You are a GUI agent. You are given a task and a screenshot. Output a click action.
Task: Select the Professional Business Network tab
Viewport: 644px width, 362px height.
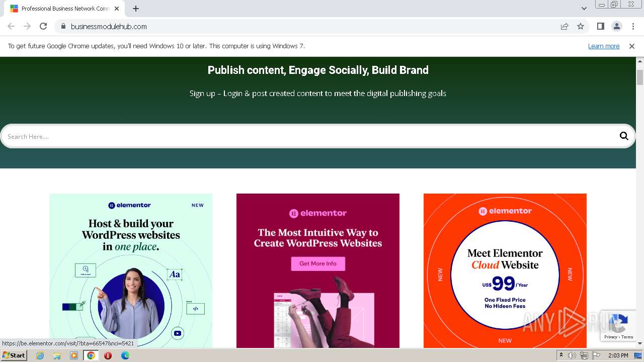(65, 9)
